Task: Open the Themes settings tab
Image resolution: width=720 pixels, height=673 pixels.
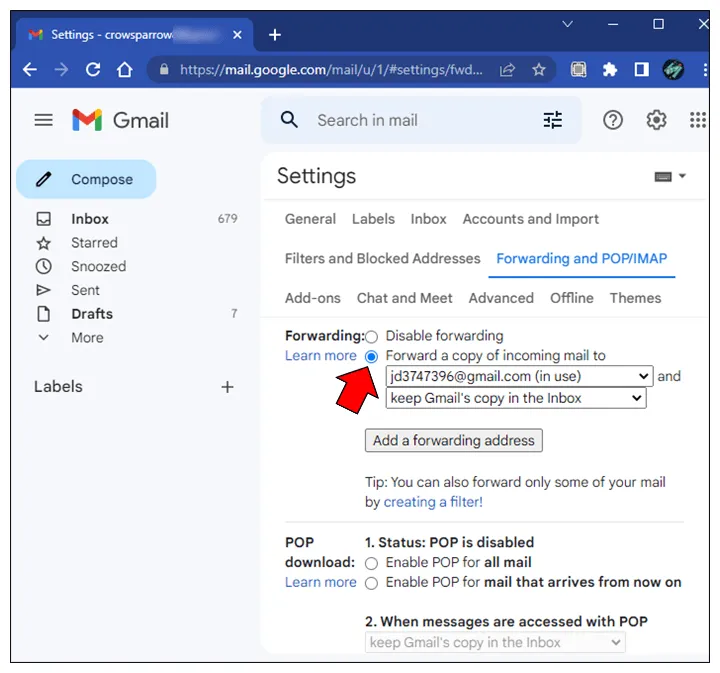Action: coord(635,298)
